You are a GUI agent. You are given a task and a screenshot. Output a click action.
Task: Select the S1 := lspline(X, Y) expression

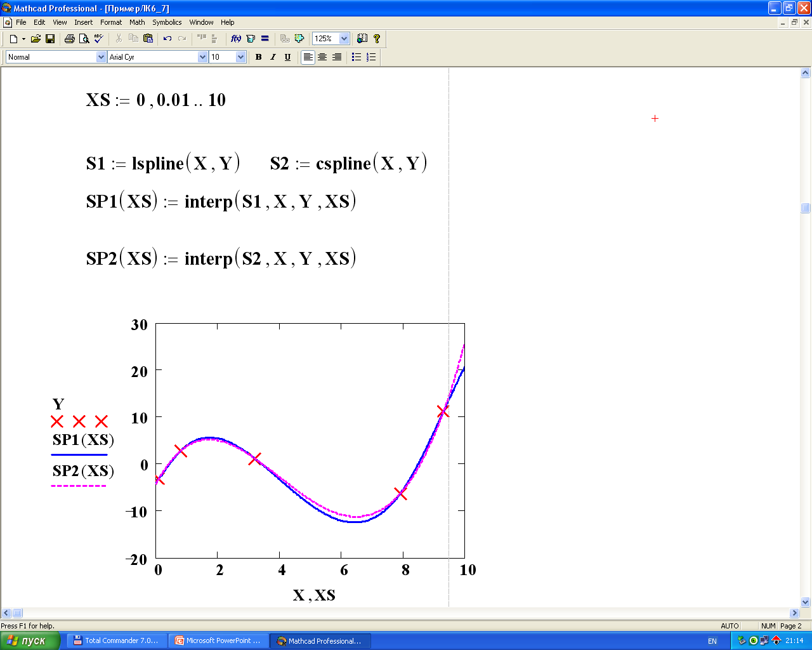(163, 163)
